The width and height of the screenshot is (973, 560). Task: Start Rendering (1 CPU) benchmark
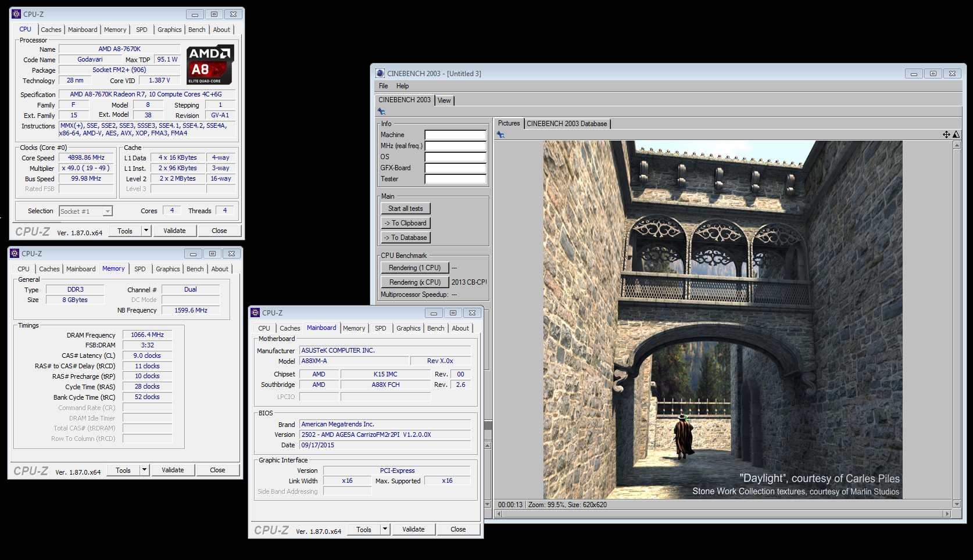click(415, 268)
